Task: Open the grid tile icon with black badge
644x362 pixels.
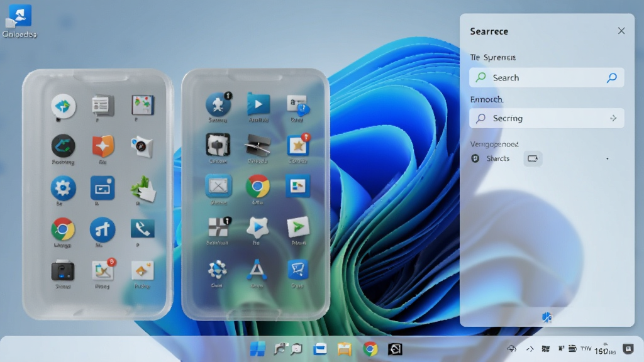Action: pyautogui.click(x=219, y=228)
